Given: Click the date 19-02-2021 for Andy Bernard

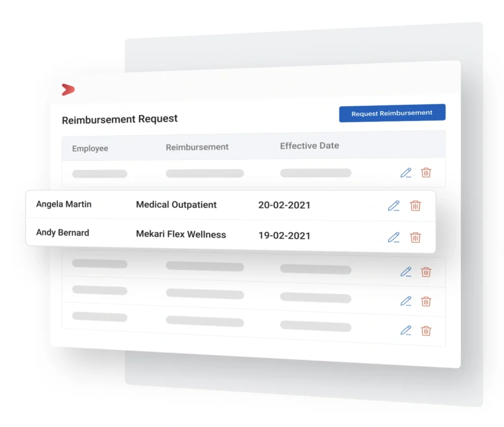Looking at the screenshot, I should click(284, 236).
